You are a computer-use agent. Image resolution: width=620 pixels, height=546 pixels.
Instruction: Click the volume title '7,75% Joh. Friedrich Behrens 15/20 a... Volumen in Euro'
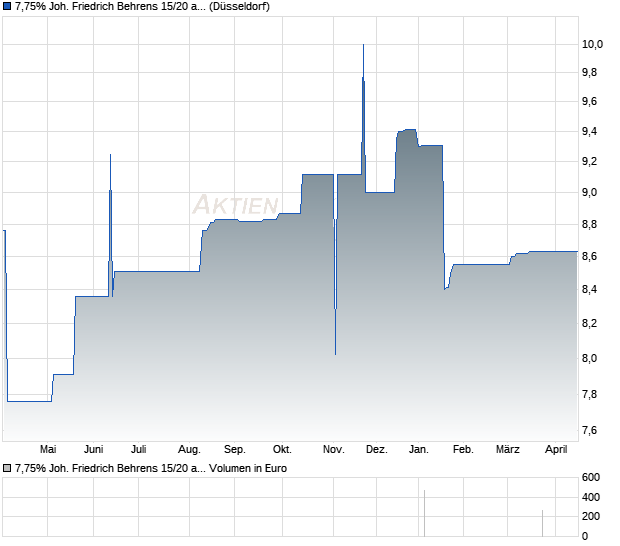tap(151, 469)
